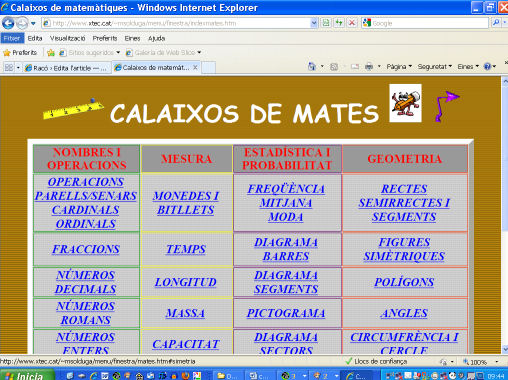Click the search magnifier icon
This screenshot has width=508, height=380.
click(496, 23)
